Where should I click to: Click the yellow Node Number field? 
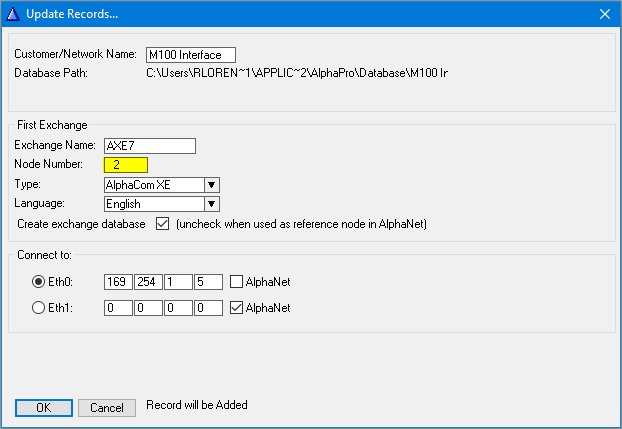coord(126,165)
